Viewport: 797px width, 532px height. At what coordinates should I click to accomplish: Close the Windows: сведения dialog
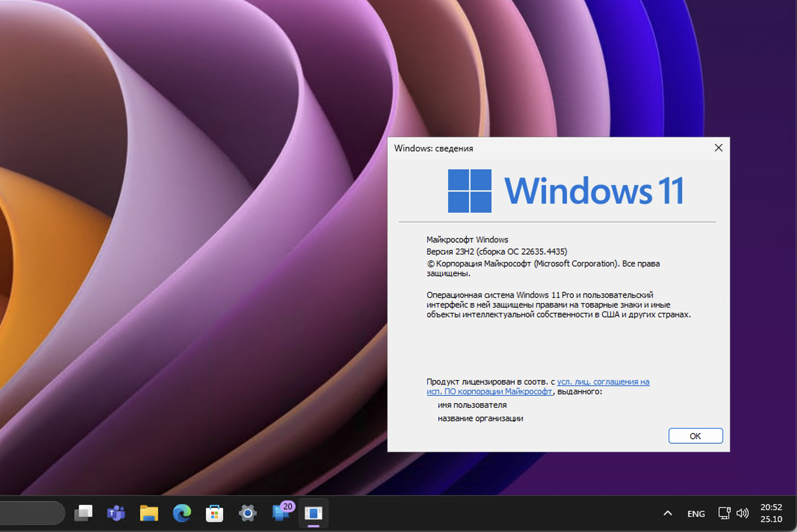(x=718, y=148)
